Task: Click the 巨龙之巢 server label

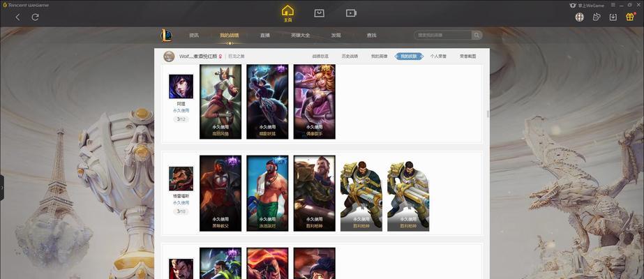Action: [x=237, y=56]
